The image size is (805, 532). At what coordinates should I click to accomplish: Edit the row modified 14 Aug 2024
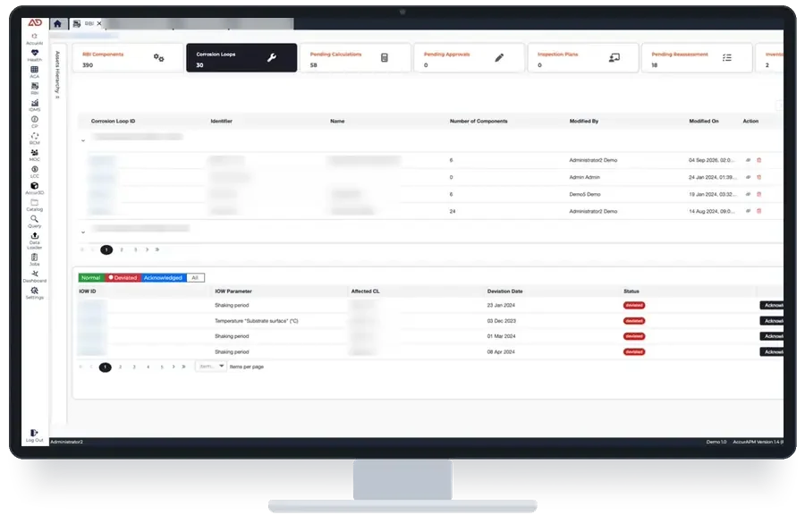click(x=748, y=211)
